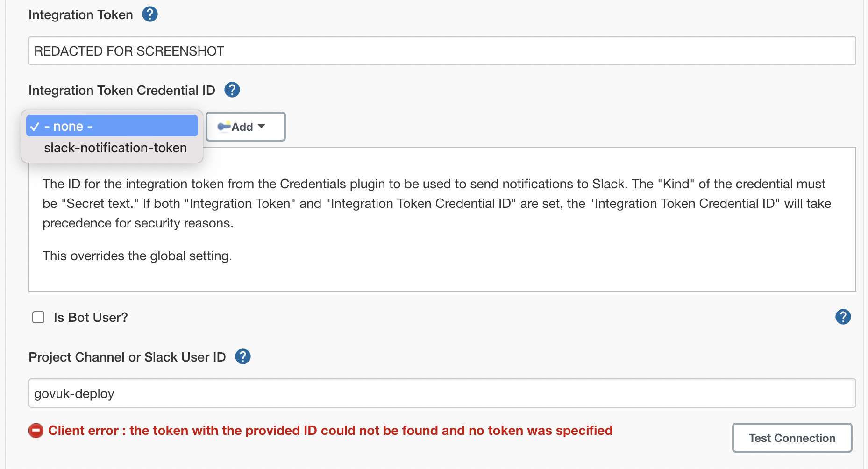Open help for Project Channel or Slack User ID
The width and height of the screenshot is (868, 469).
pyautogui.click(x=242, y=356)
